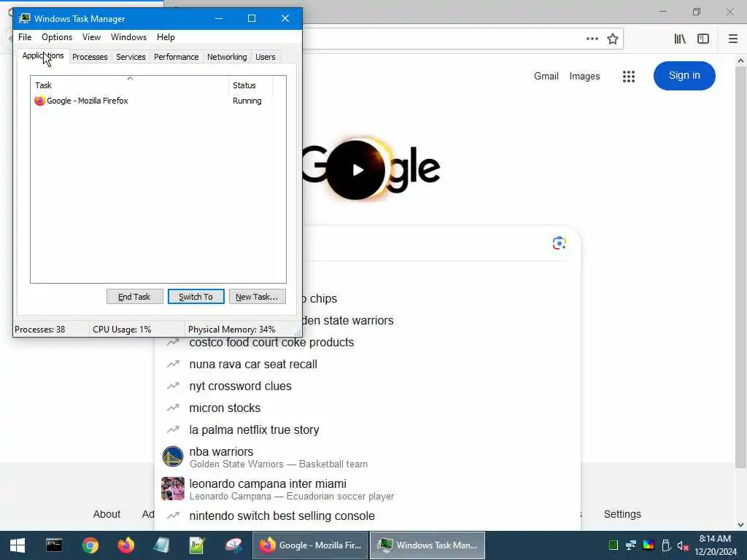Select the Applications tab
The width and height of the screenshot is (747, 560).
pyautogui.click(x=43, y=55)
